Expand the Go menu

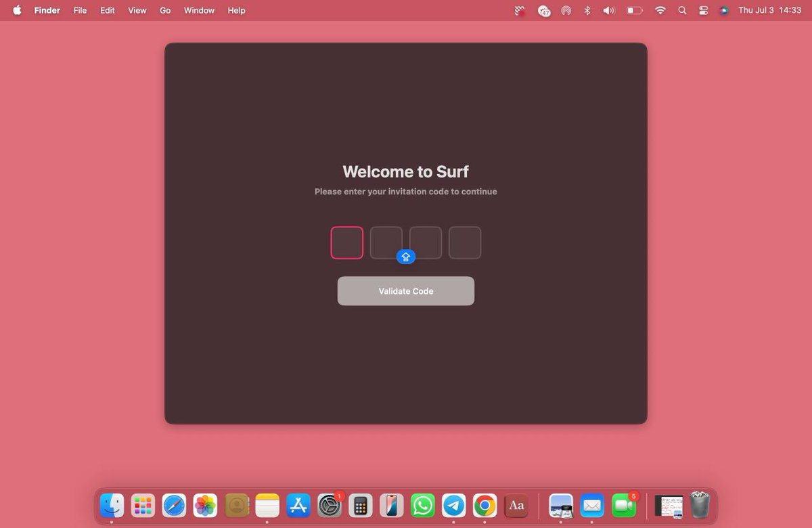point(164,10)
